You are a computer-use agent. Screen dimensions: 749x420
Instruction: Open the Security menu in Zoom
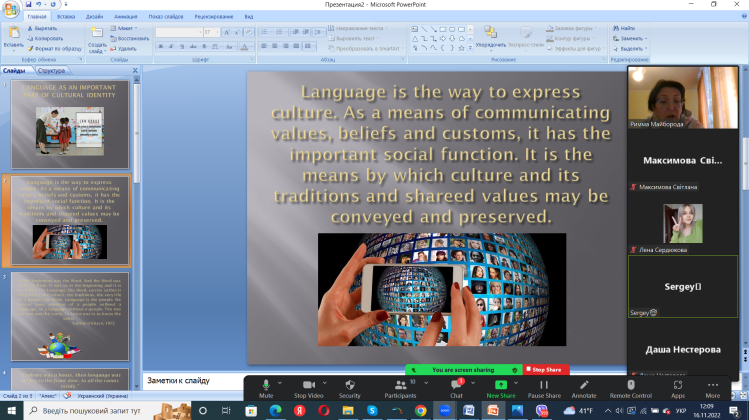pyautogui.click(x=350, y=388)
